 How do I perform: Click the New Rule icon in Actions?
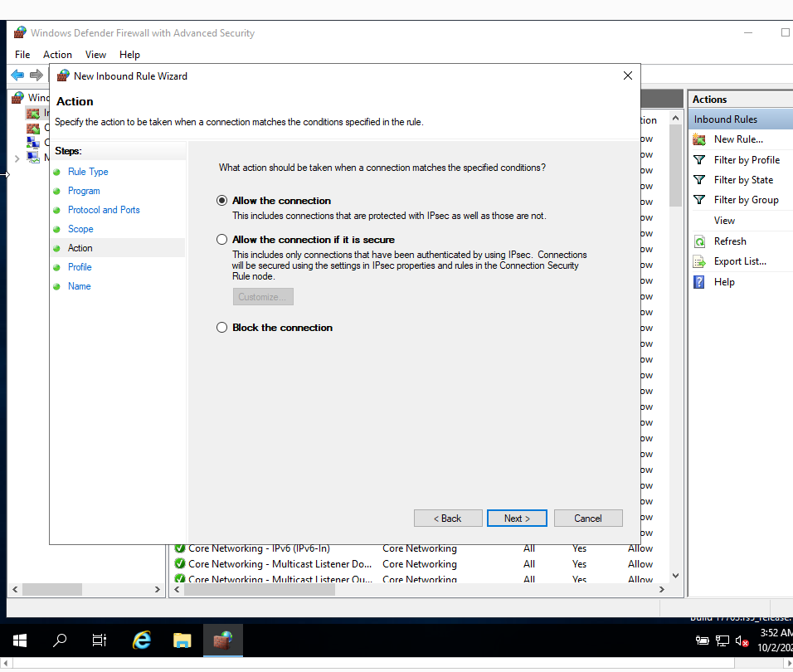[699, 139]
